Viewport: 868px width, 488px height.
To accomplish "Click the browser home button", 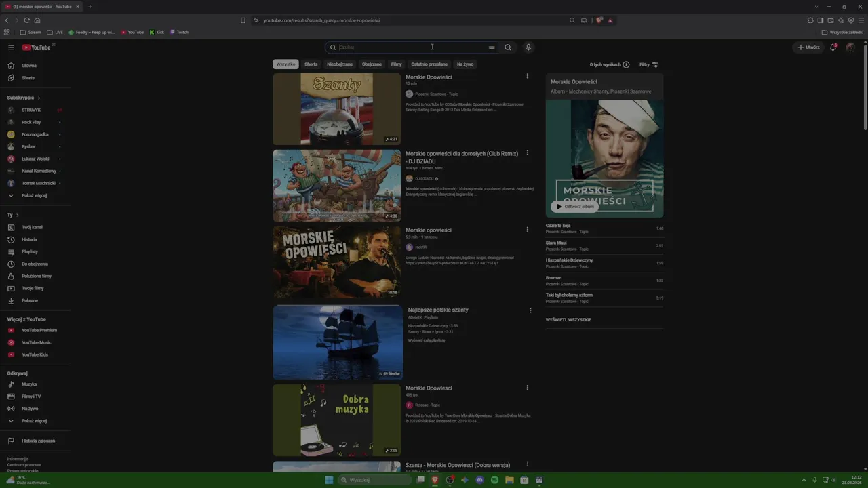I will point(37,20).
